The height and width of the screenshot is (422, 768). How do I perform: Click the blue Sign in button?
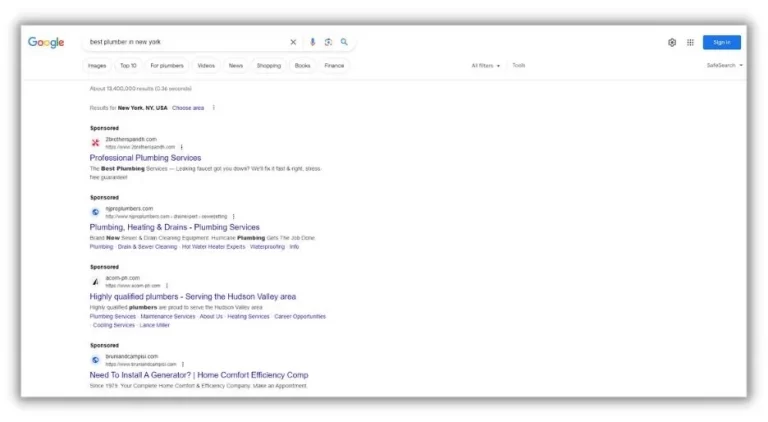(x=721, y=42)
